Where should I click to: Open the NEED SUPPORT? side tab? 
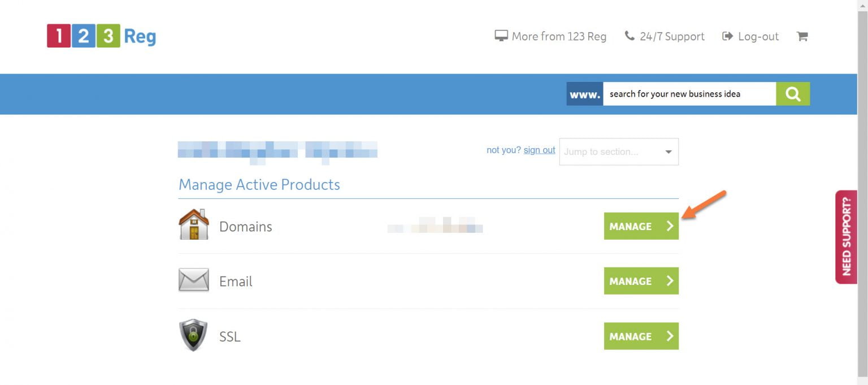(846, 236)
